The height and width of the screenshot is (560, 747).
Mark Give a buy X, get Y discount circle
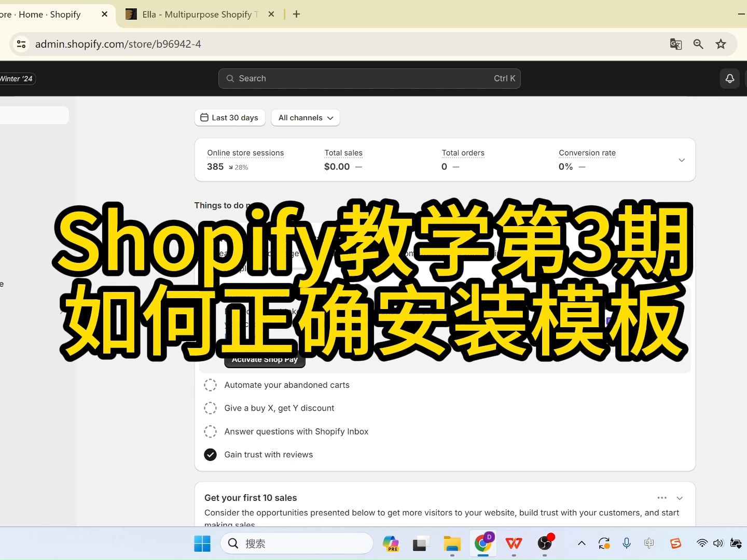coord(210,408)
